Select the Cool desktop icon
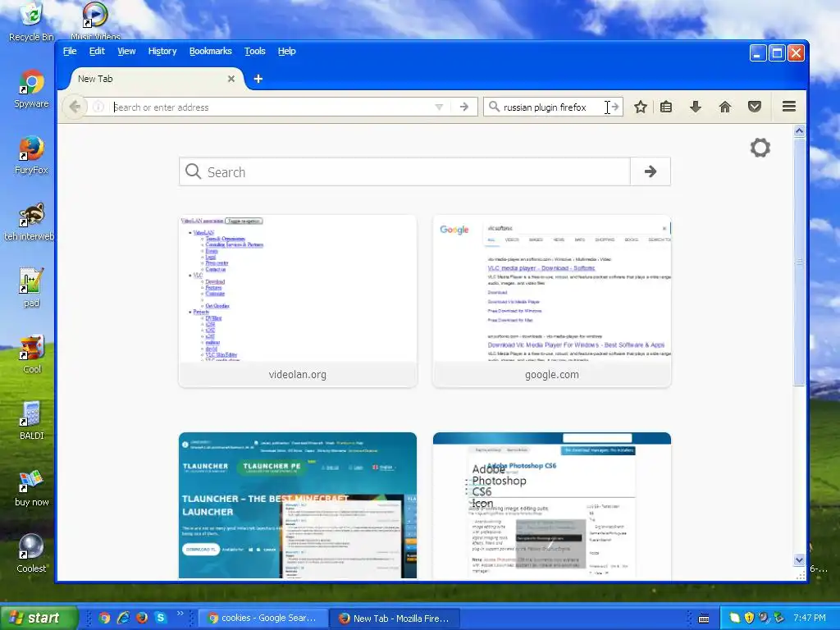This screenshot has height=630, width=840. (x=31, y=354)
